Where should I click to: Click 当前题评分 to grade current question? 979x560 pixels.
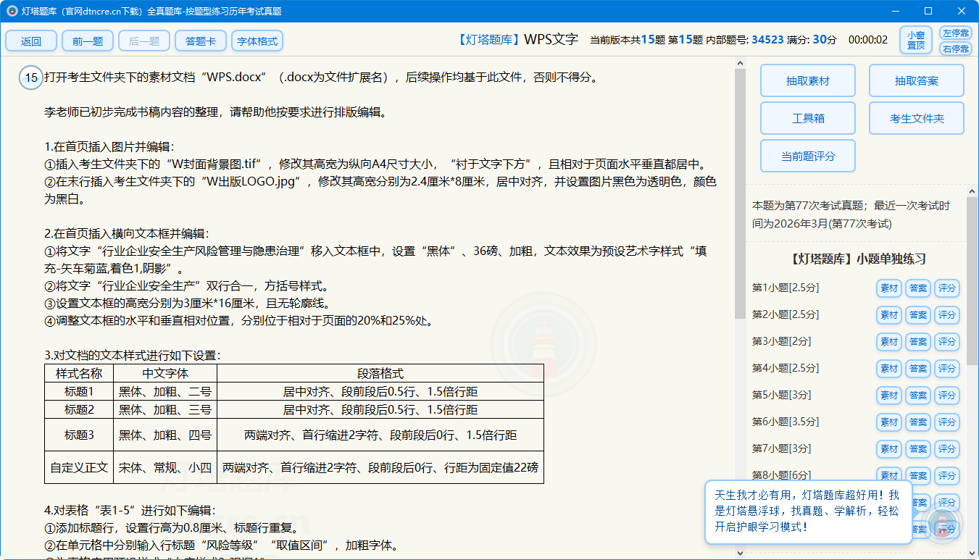coord(808,156)
